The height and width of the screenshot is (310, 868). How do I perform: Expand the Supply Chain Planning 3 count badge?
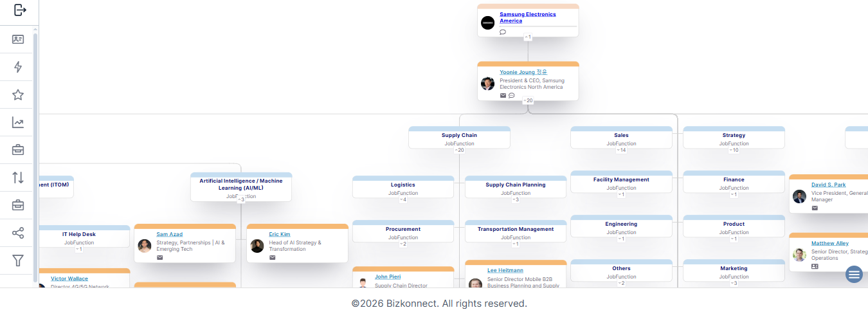[516, 199]
